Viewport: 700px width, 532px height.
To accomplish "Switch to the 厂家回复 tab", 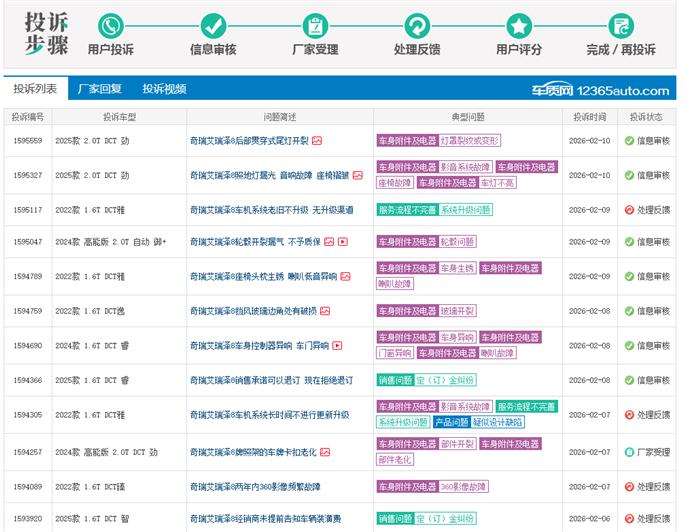I will [x=99, y=89].
